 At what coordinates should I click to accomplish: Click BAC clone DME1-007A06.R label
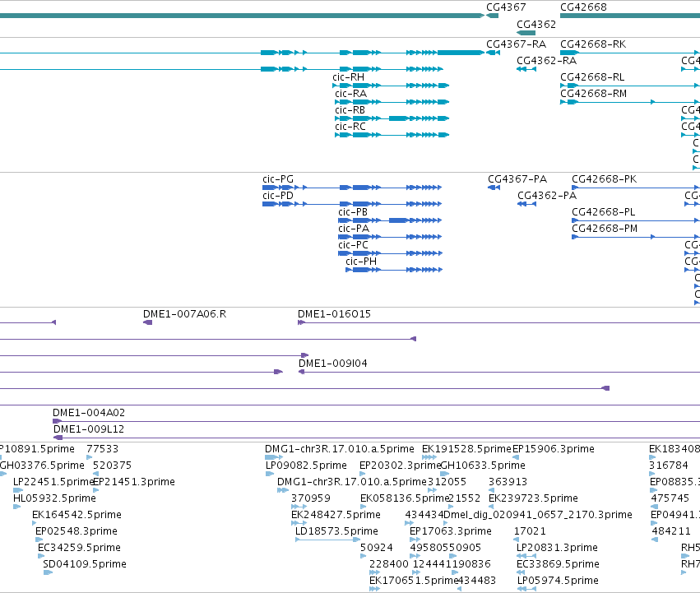[x=184, y=314]
